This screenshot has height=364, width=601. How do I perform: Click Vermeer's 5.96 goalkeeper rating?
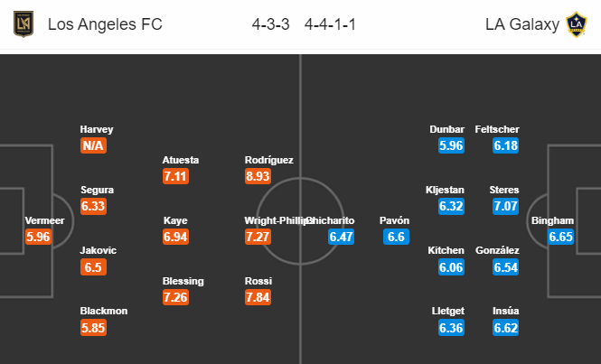coord(38,237)
